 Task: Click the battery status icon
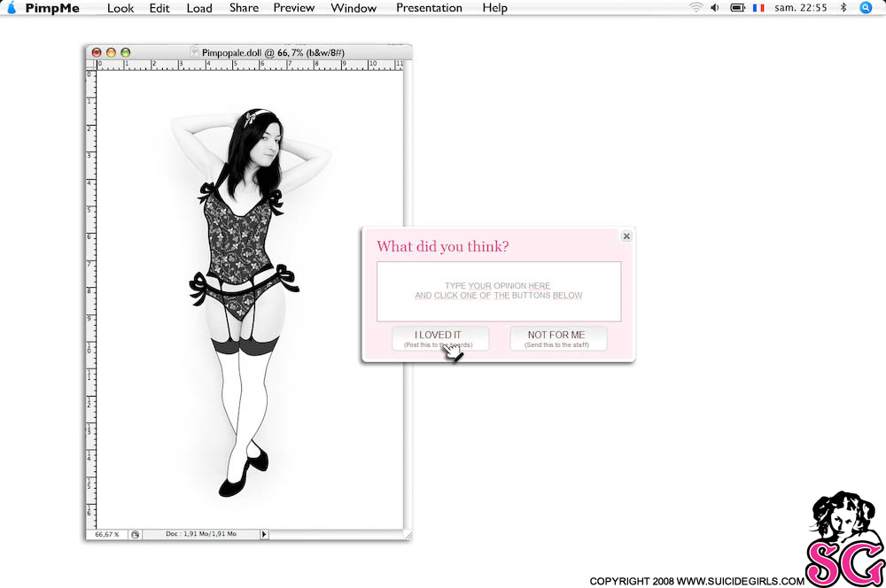coord(737,7)
